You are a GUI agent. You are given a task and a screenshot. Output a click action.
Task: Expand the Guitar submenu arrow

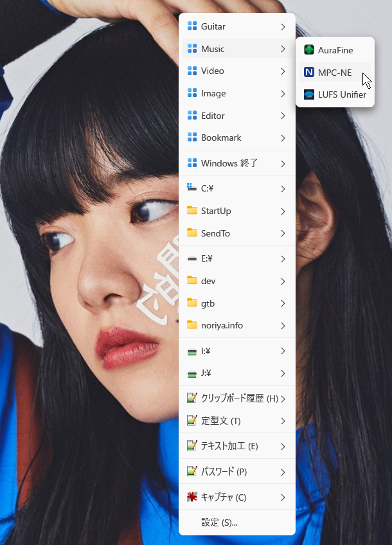tap(283, 27)
